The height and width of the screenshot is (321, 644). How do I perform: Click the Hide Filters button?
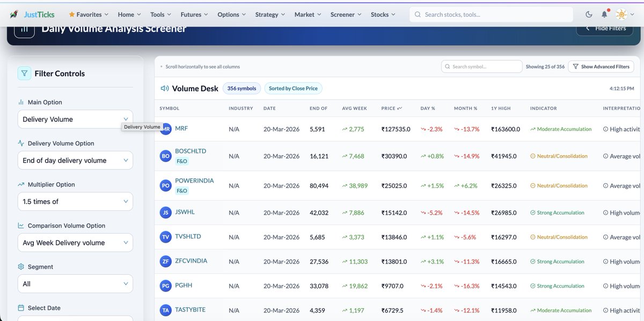[605, 28]
